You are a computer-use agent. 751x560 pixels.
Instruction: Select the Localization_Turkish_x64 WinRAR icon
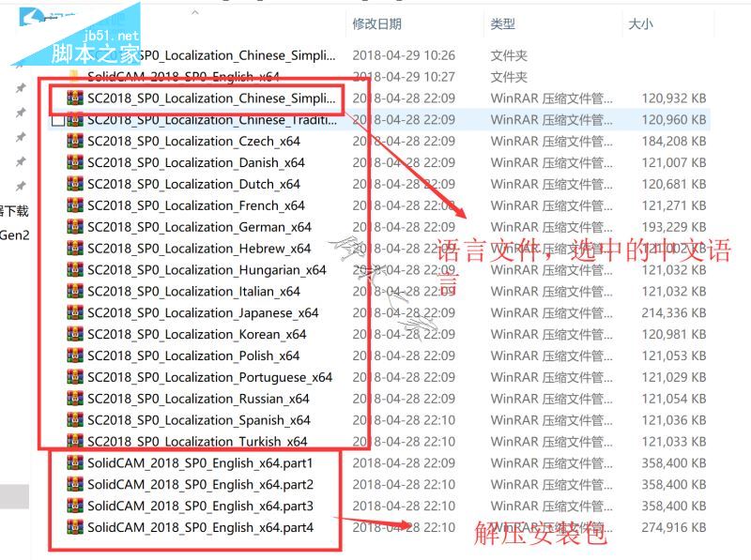[75, 441]
